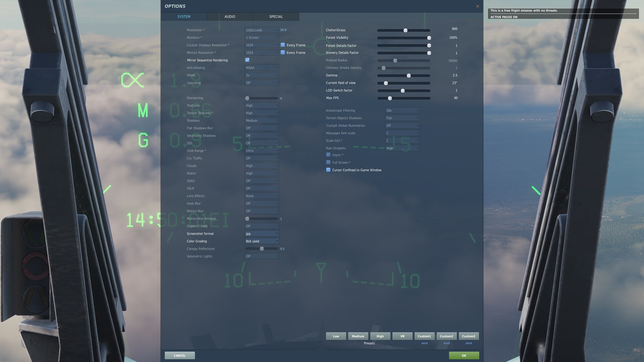Expand the Color Grading dropdown
This screenshot has height=362, width=644.
tap(262, 241)
